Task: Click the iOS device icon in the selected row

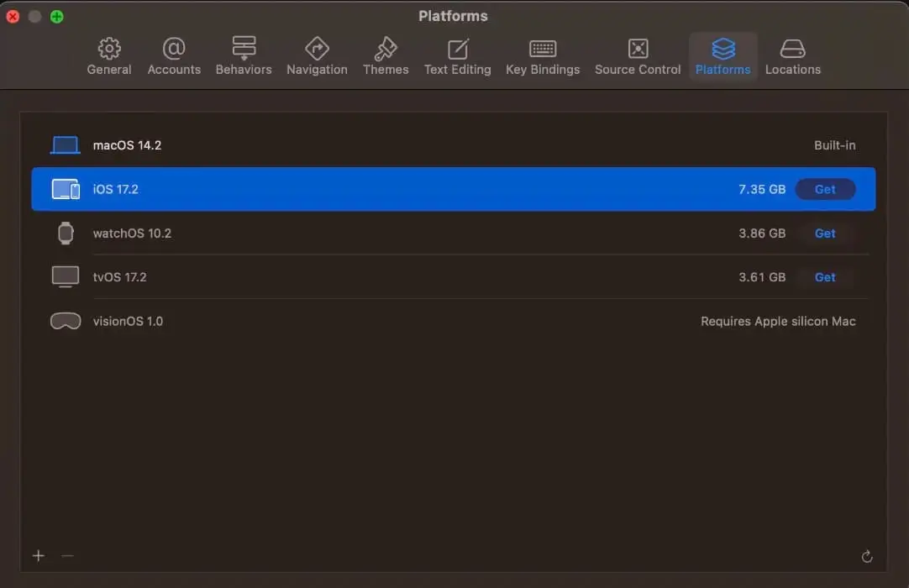Action: tap(65, 189)
